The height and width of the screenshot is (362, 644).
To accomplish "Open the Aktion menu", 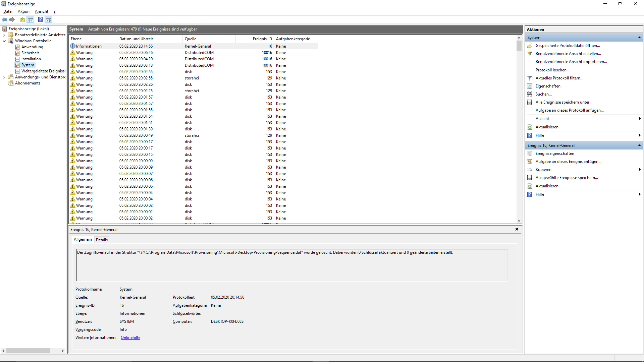I will pos(23,11).
